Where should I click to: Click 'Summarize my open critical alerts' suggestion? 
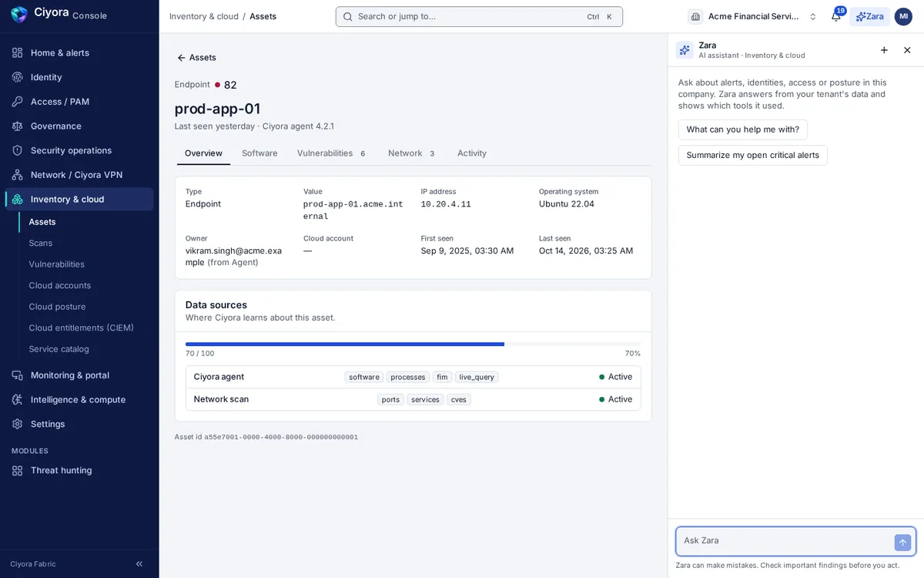click(753, 155)
